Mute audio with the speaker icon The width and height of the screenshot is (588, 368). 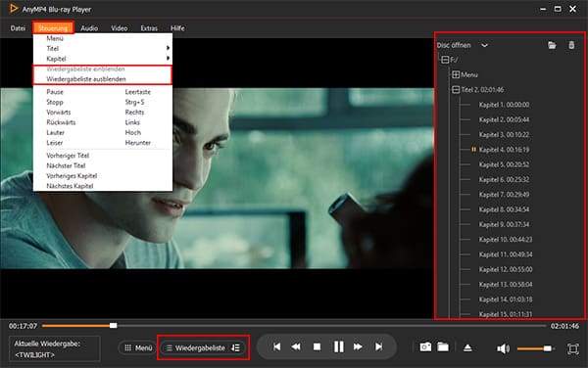503,348
